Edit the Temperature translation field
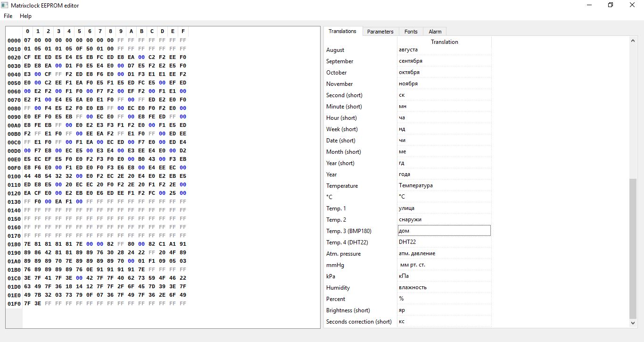Image resolution: width=644 pixels, height=342 pixels. (x=444, y=185)
